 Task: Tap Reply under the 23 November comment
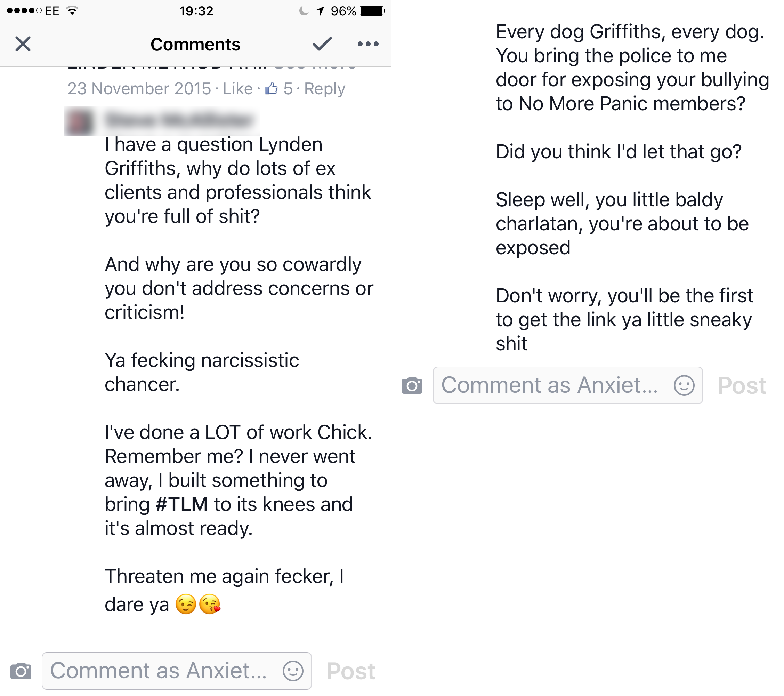click(x=324, y=89)
